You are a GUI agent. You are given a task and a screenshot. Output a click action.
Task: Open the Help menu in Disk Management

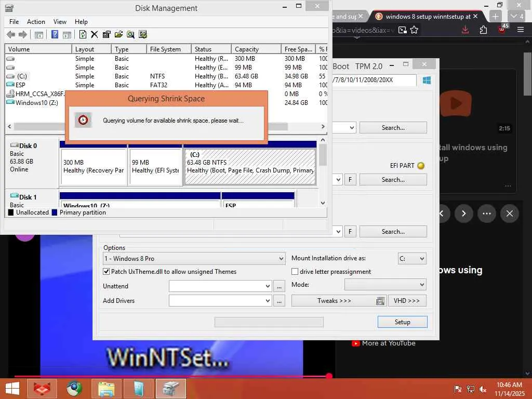click(x=81, y=22)
